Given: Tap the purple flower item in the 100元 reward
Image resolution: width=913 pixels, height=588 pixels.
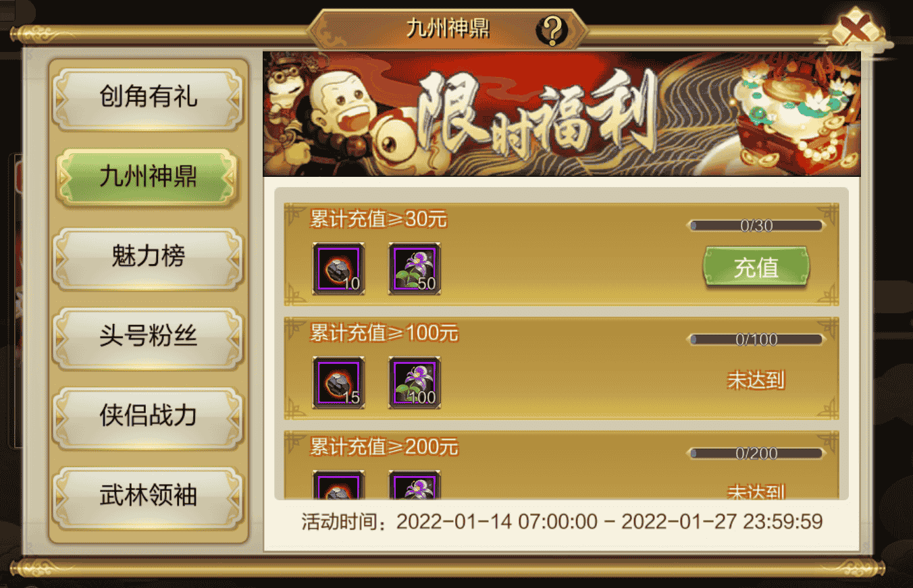Looking at the screenshot, I should (x=415, y=383).
